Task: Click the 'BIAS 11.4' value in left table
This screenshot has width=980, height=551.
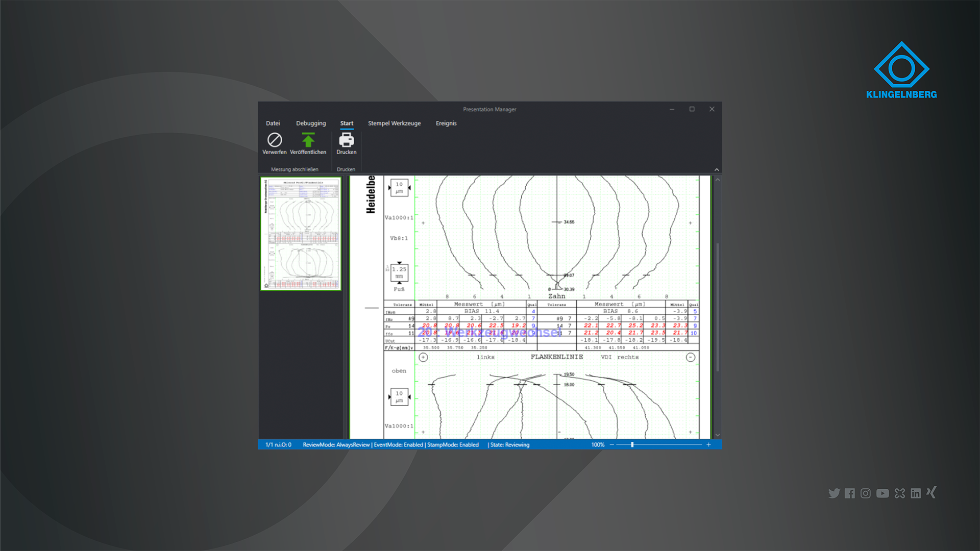Action: tap(481, 311)
